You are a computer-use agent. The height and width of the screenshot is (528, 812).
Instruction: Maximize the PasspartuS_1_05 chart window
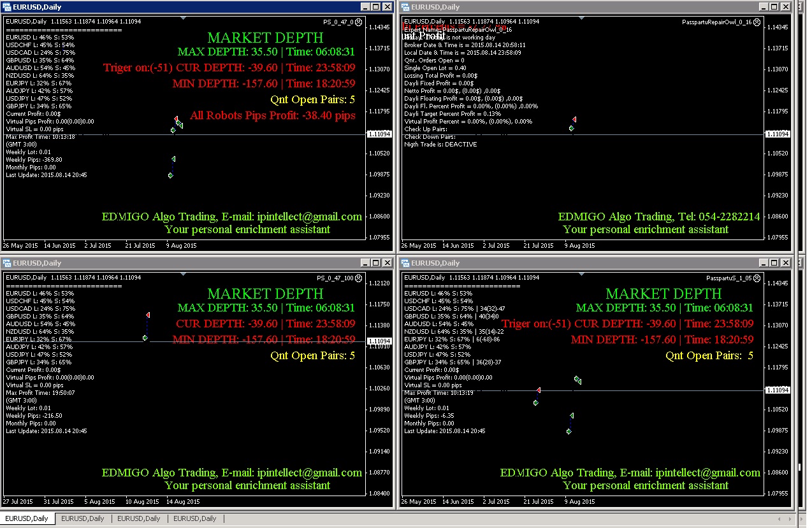pyautogui.click(x=774, y=263)
